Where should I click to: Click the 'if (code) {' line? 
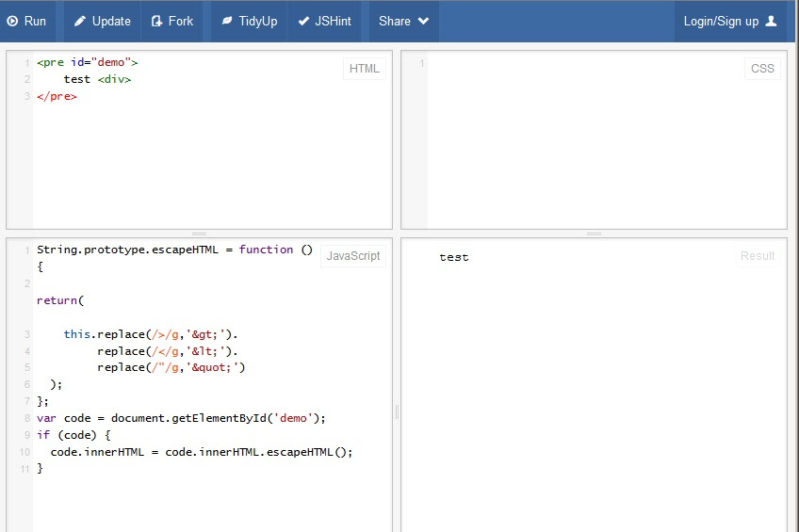73,435
